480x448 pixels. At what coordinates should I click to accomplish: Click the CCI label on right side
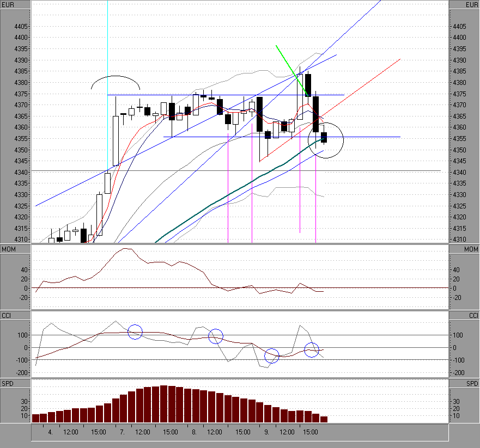click(x=473, y=315)
